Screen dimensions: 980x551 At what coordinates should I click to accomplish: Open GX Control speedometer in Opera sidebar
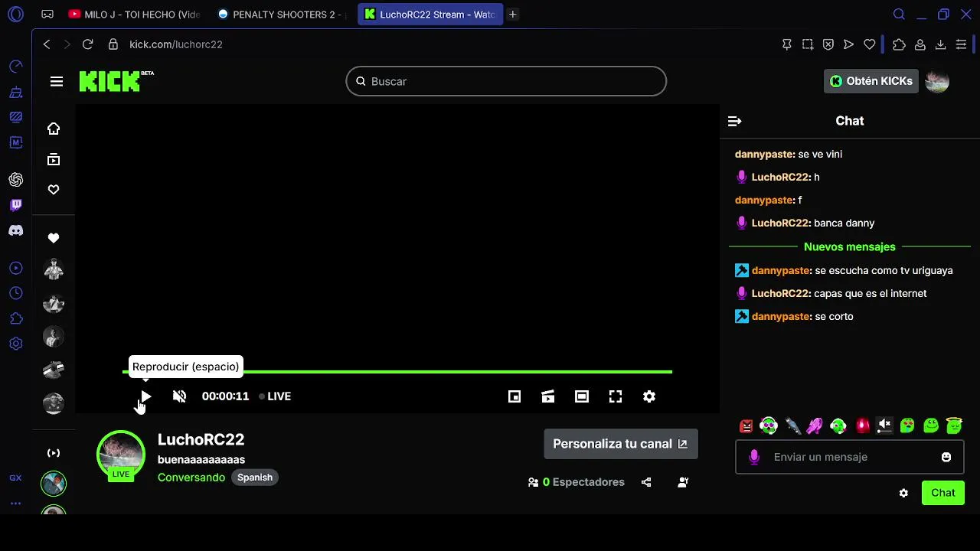click(x=16, y=67)
